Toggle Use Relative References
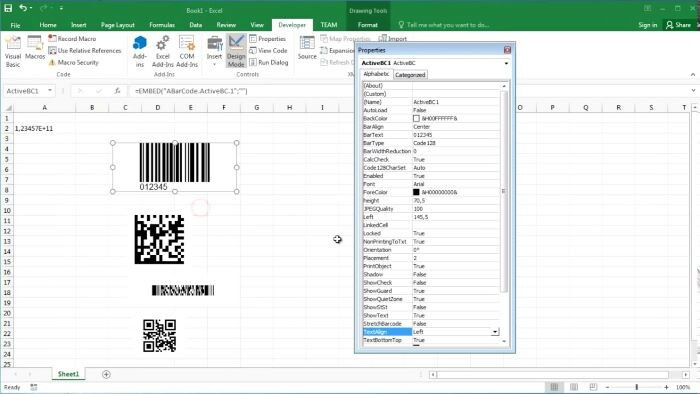The height and width of the screenshot is (394, 700). click(85, 50)
